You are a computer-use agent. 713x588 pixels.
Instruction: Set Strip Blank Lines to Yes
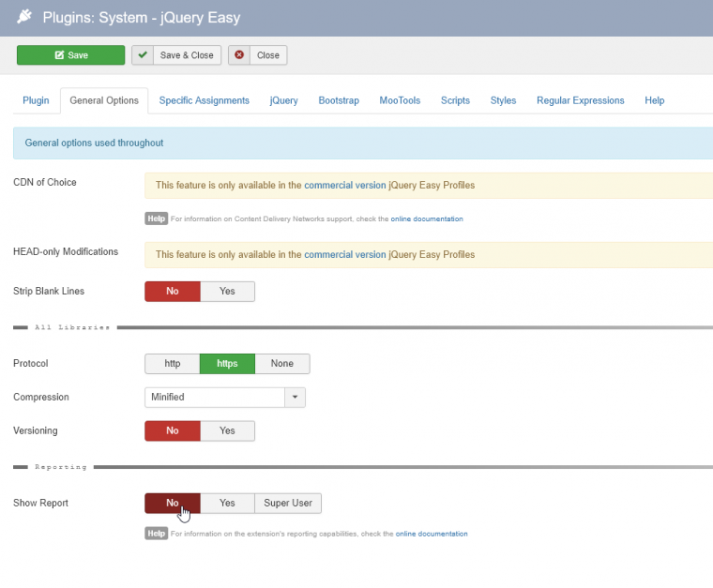pos(227,292)
